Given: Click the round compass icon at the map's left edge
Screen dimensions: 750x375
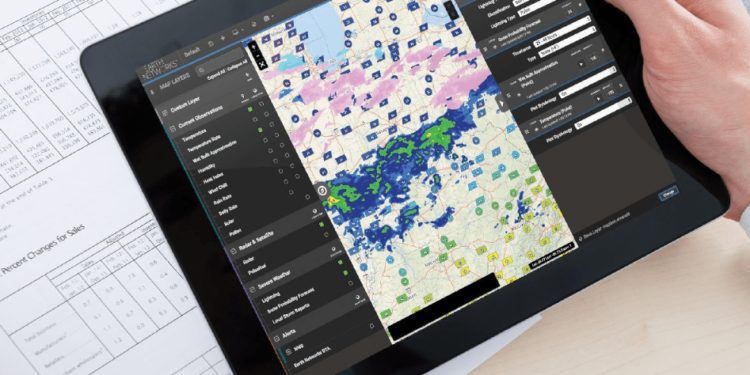Looking at the screenshot, I should (x=322, y=191).
